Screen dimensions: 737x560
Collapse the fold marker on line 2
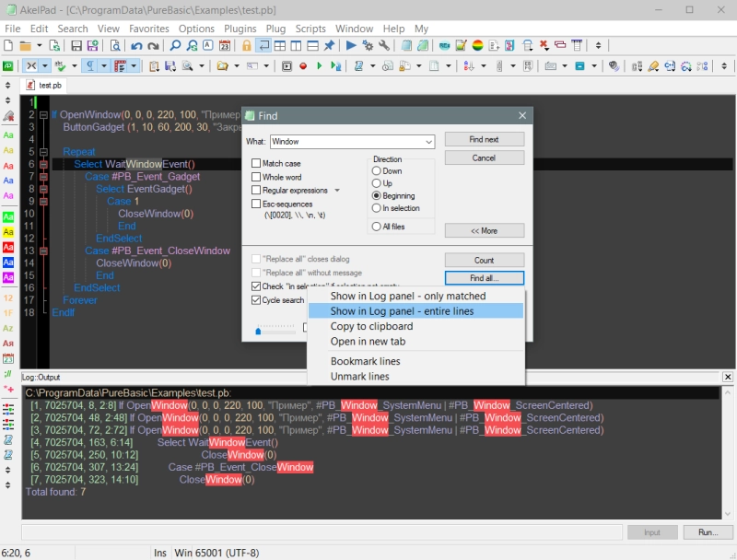click(43, 114)
